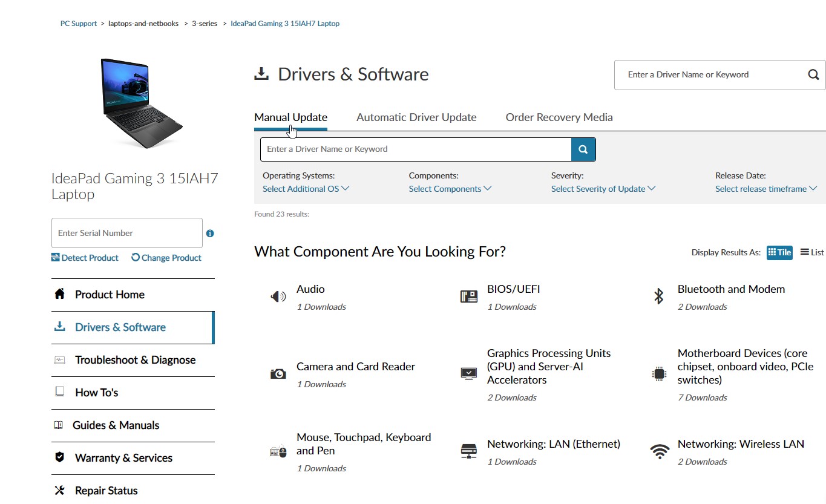Switch to the Automatic Driver Update tab
Screen dimensions: 826x504
tap(416, 117)
